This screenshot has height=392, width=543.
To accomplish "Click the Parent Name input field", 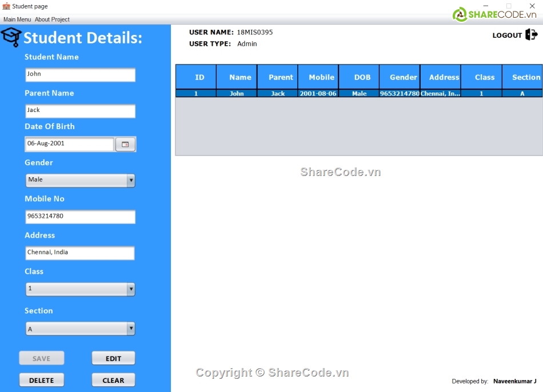I will coord(80,111).
